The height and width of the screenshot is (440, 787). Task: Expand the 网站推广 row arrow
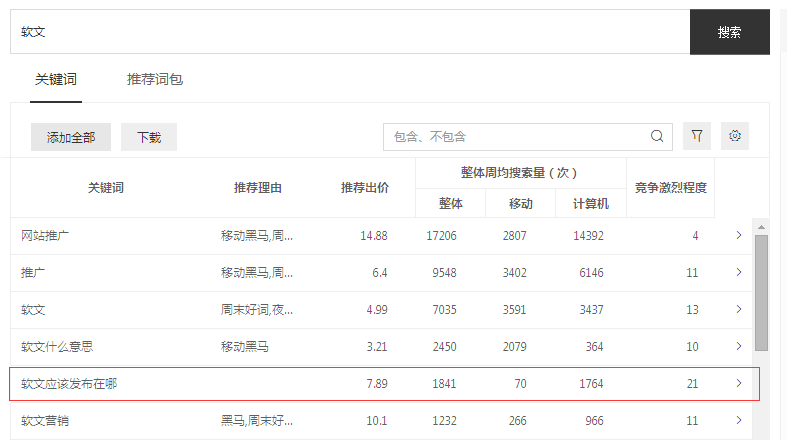tap(738, 236)
